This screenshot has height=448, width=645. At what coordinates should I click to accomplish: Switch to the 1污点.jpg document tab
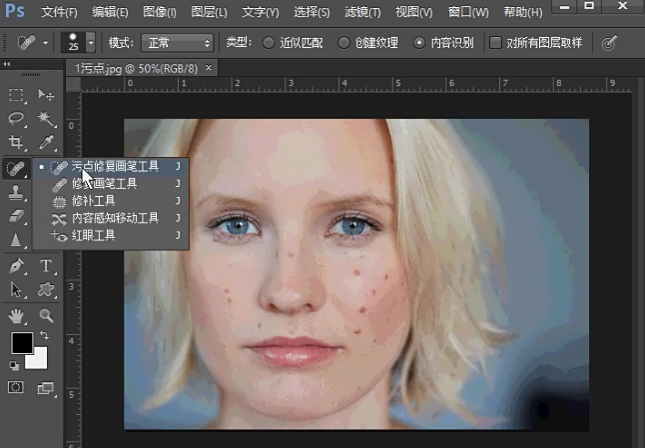[x=136, y=68]
